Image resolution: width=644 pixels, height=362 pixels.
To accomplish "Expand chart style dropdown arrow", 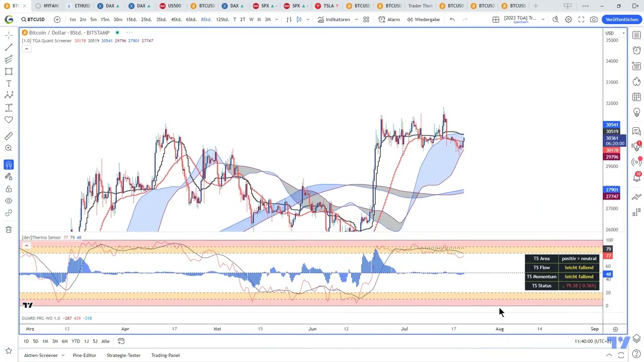I will point(307,19).
